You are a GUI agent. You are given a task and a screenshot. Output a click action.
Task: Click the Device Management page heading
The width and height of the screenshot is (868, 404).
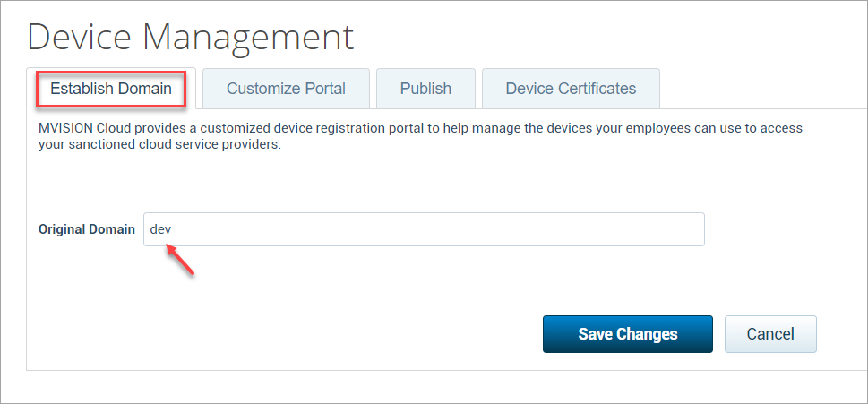191,37
